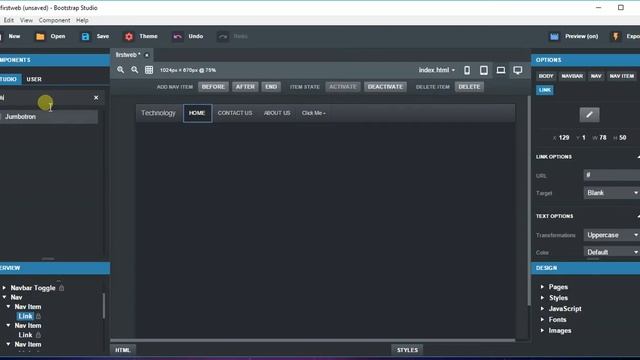Expand the Navbar Toggle tree node

(4, 288)
